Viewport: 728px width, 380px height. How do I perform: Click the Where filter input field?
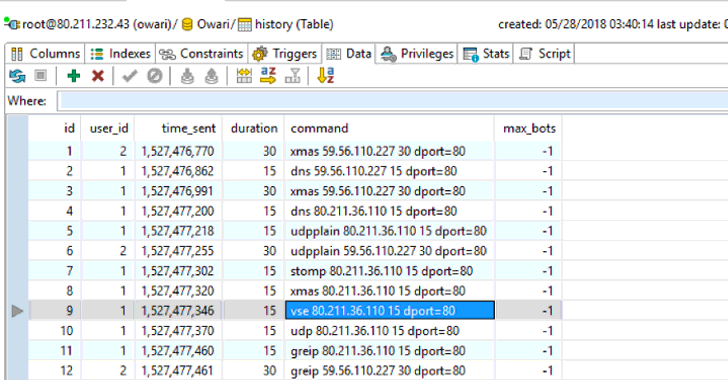click(392, 101)
